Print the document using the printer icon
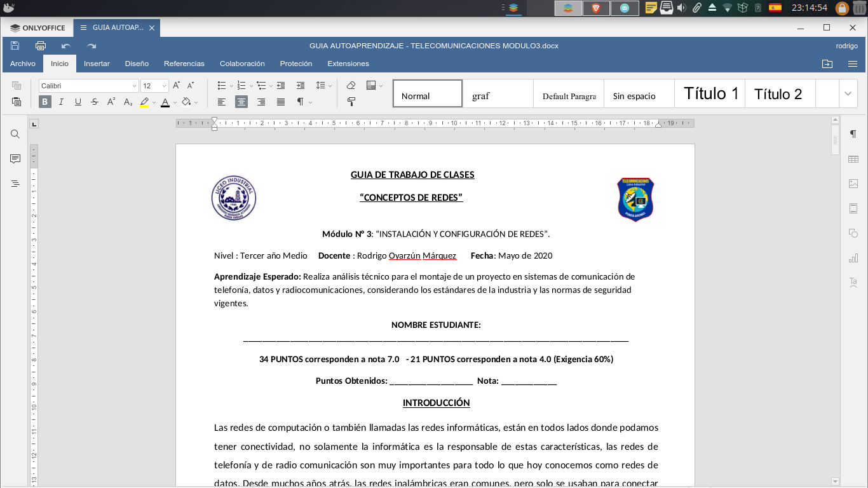The image size is (868, 488). pyautogui.click(x=41, y=46)
